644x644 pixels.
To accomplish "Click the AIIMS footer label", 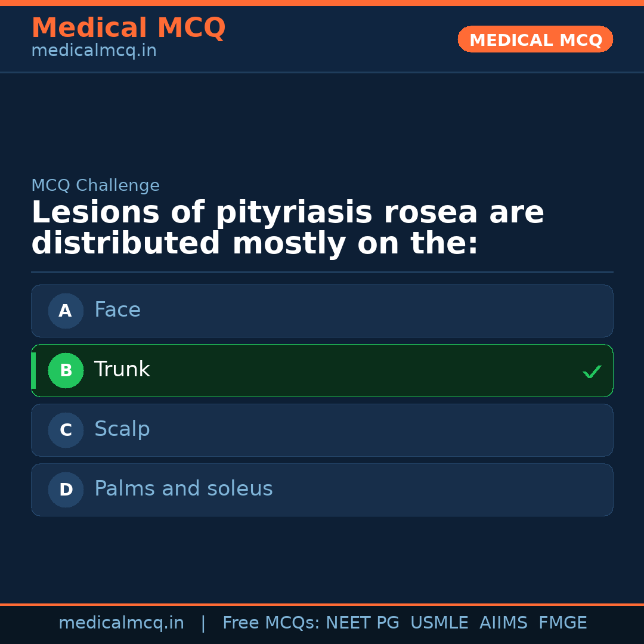I will click(503, 623).
